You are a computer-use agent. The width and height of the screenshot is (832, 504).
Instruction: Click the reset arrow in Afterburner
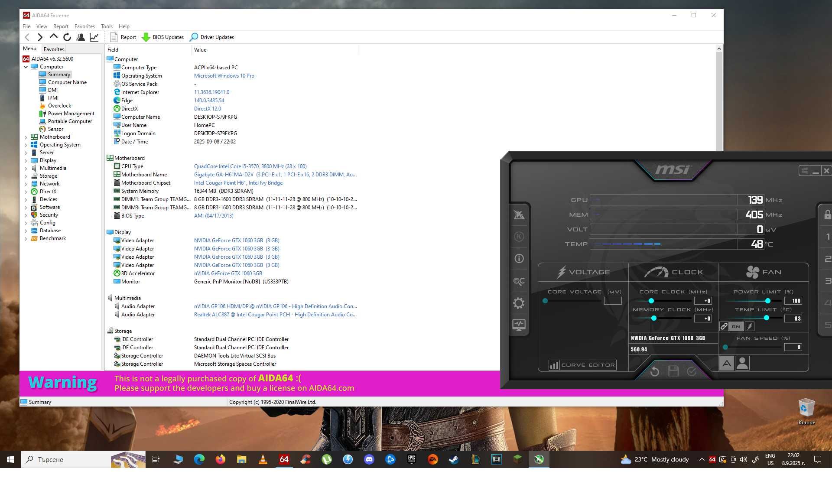point(654,371)
